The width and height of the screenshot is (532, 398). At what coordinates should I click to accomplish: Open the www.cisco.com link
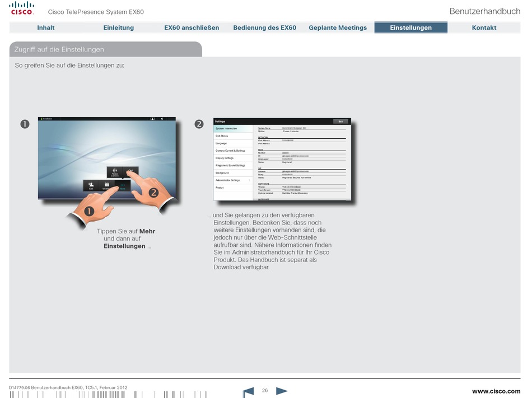(x=496, y=391)
